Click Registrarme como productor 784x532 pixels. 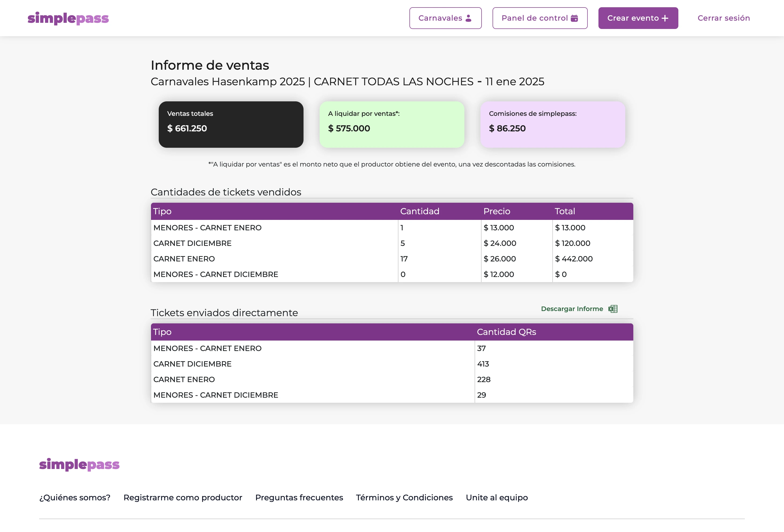pos(183,498)
